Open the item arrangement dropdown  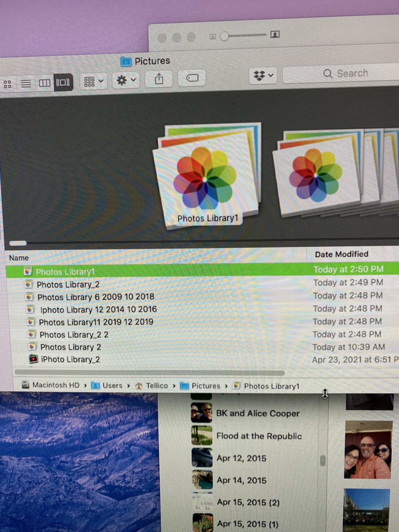pos(93,81)
